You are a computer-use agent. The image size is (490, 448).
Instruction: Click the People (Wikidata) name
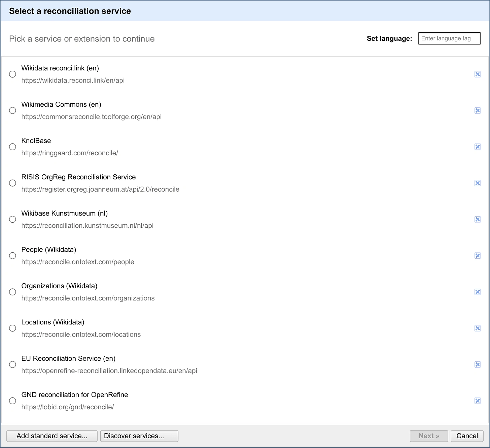coord(49,250)
